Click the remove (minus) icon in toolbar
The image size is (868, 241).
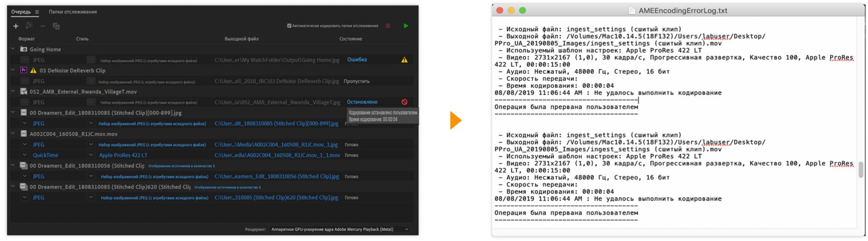[42, 26]
